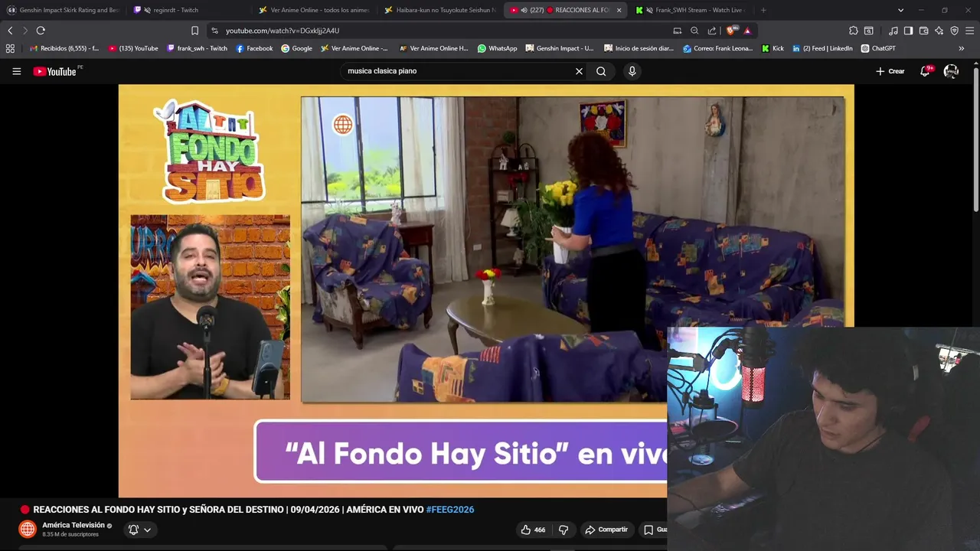Click the Compartir share button
980x551 pixels.
click(x=606, y=530)
